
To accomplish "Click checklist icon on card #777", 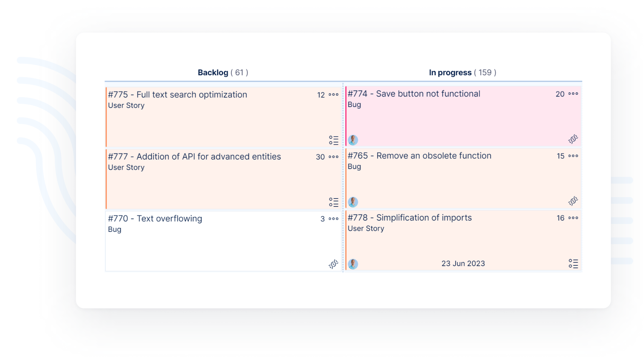I will [333, 202].
